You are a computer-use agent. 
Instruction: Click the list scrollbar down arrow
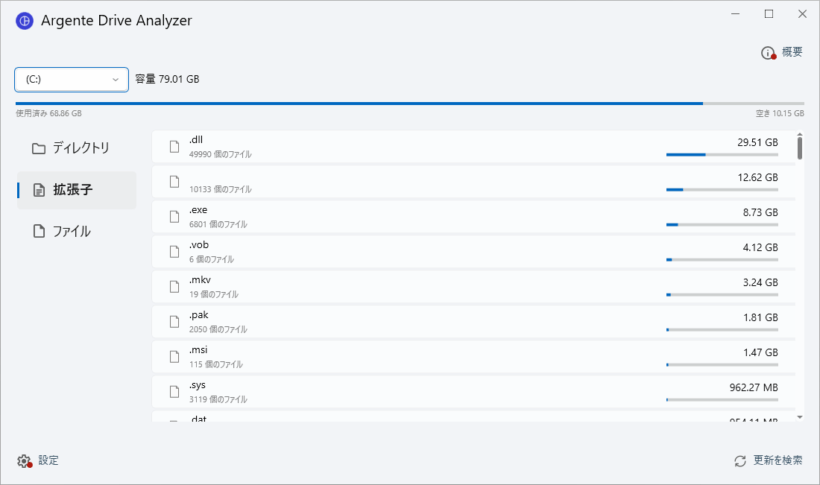(800, 417)
